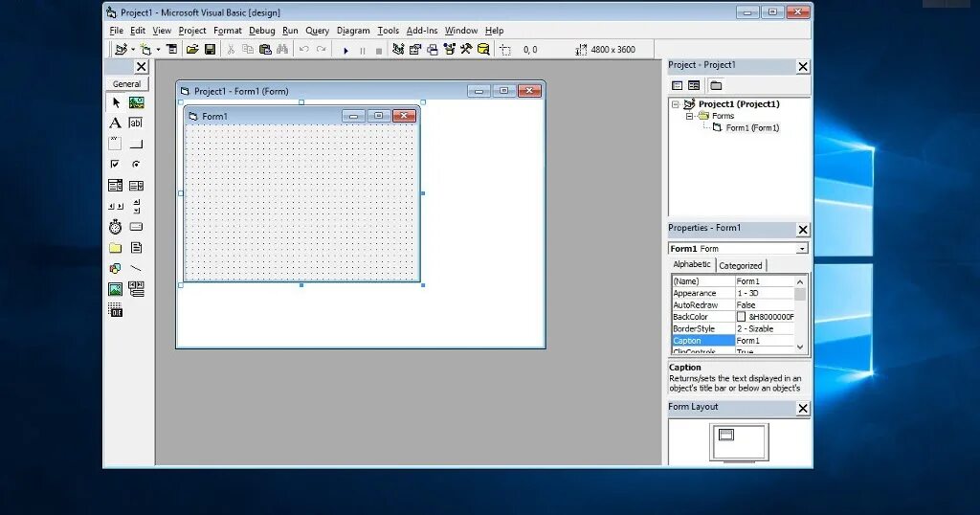
Task: Open Form Layout Window from toolbar
Action: (x=433, y=50)
